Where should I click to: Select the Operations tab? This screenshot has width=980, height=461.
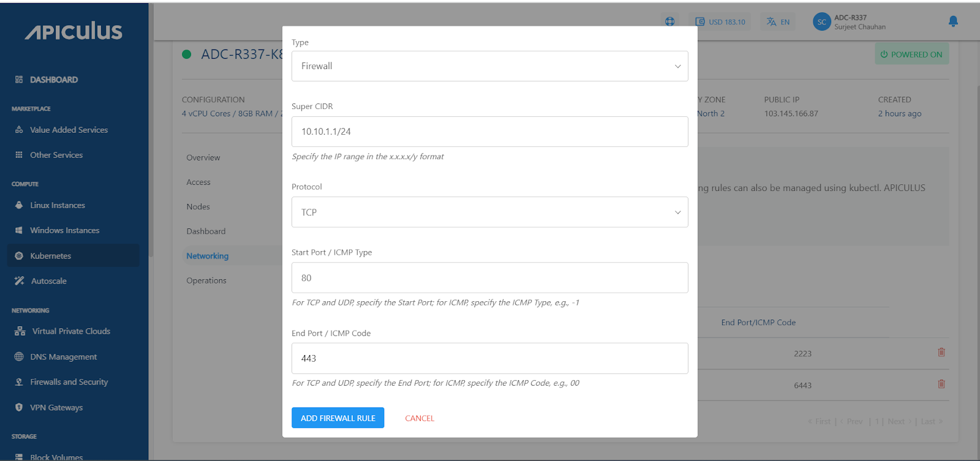[x=206, y=280]
